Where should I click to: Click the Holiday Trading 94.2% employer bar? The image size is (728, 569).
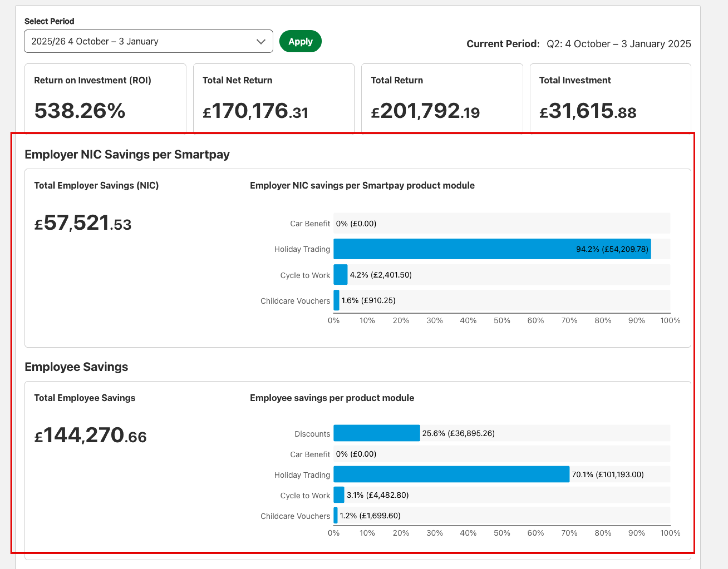[x=492, y=249]
